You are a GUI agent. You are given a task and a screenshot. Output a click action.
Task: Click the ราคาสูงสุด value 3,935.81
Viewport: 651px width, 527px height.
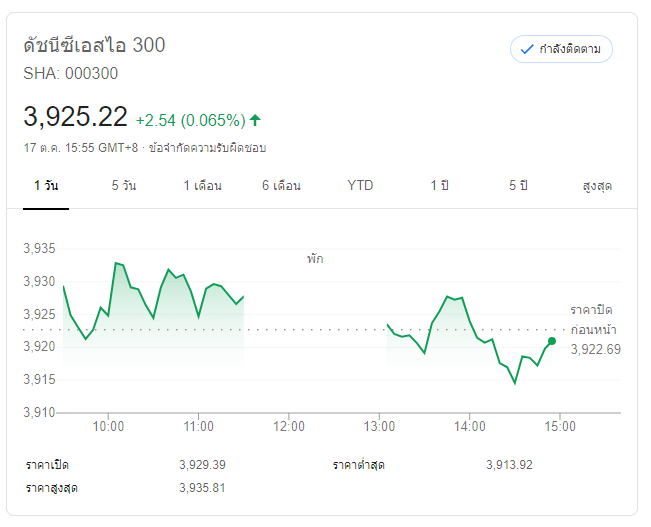(x=202, y=488)
